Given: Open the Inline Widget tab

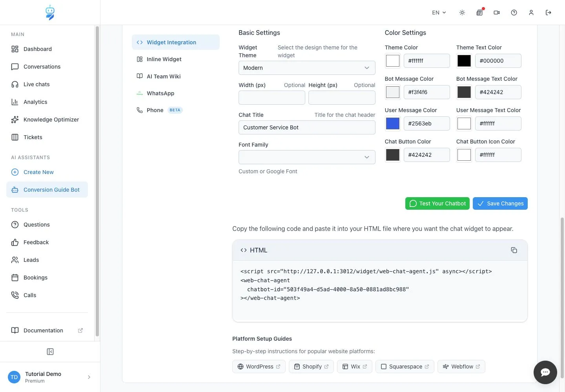Looking at the screenshot, I should (x=176, y=59).
